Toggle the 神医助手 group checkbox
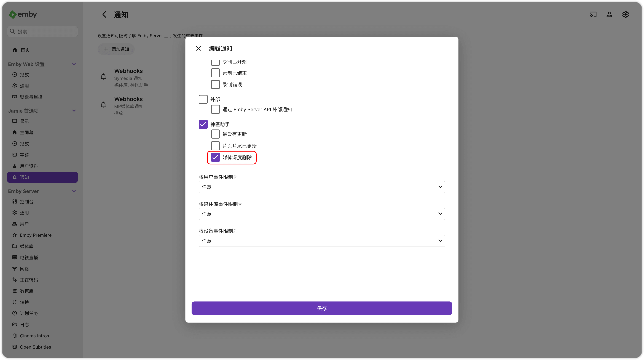Viewport: 644px width, 360px height. (x=203, y=124)
